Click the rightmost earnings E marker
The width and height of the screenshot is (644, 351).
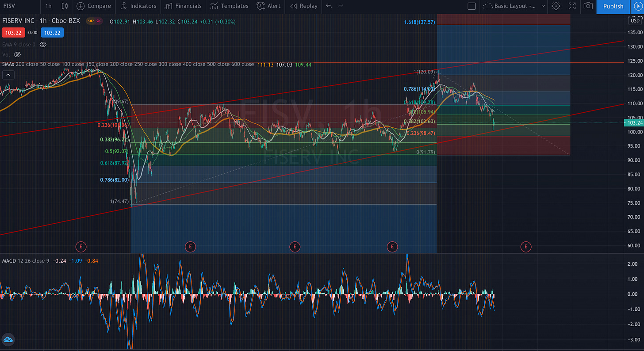[x=526, y=246]
